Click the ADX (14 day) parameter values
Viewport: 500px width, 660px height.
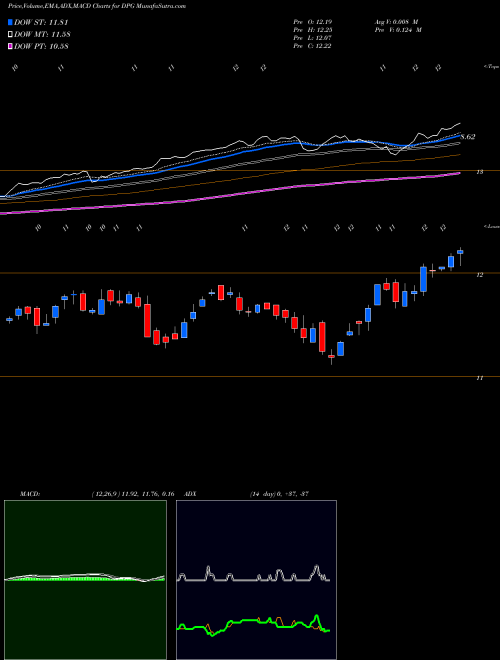(x=279, y=494)
